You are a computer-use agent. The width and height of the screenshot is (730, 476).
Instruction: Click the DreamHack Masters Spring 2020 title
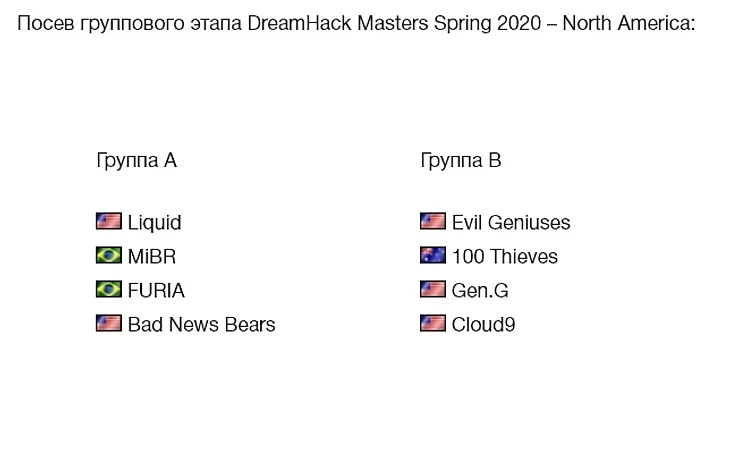tap(394, 23)
